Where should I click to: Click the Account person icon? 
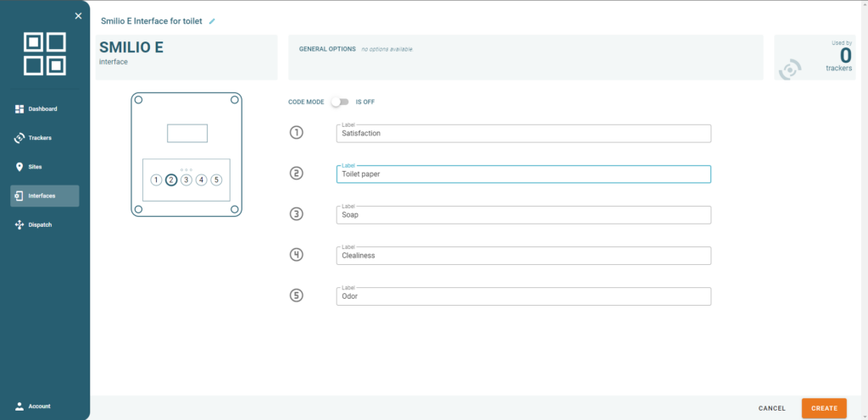[x=19, y=406]
